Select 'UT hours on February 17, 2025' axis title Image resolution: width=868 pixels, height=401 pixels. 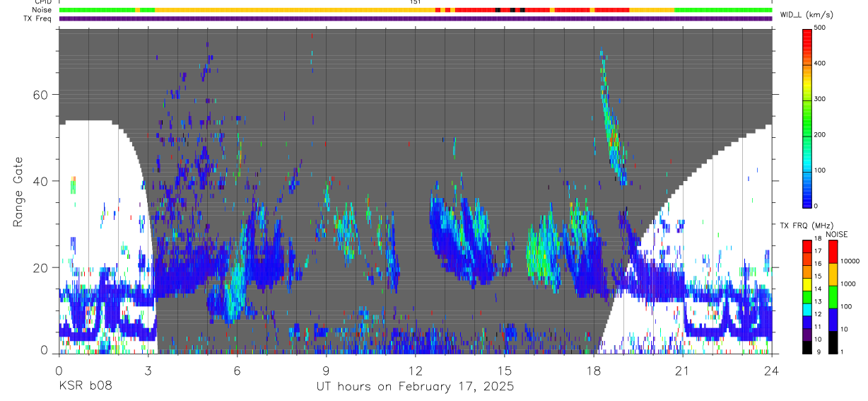point(415,387)
